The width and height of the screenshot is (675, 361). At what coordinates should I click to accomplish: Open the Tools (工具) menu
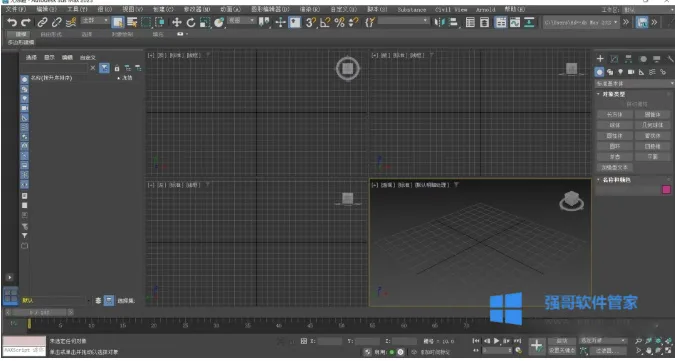coord(77,9)
